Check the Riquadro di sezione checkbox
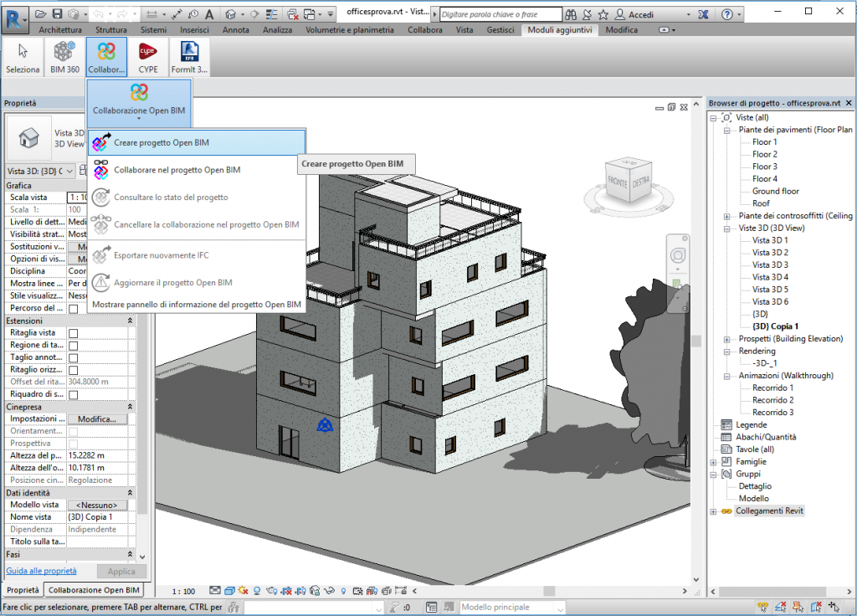Viewport: 857px width, 616px height. pyautogui.click(x=73, y=394)
